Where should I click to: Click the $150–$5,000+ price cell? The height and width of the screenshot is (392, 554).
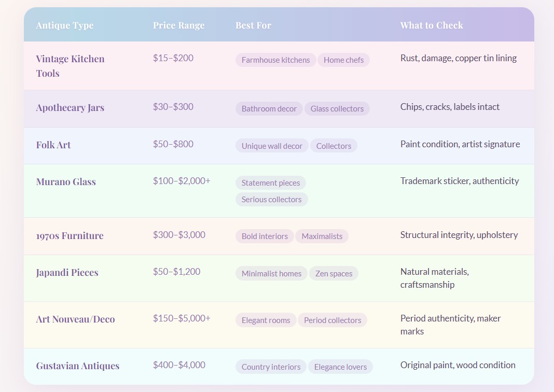pos(182,318)
